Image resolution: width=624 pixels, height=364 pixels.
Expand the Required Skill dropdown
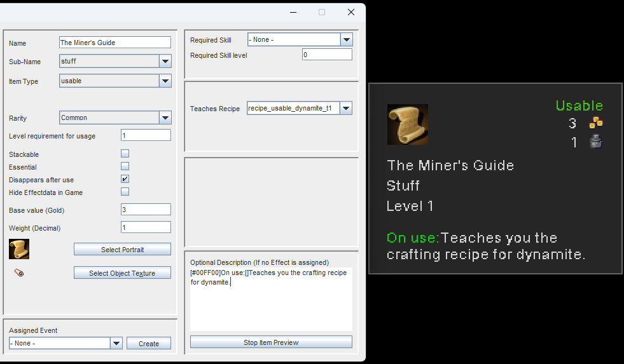click(346, 39)
